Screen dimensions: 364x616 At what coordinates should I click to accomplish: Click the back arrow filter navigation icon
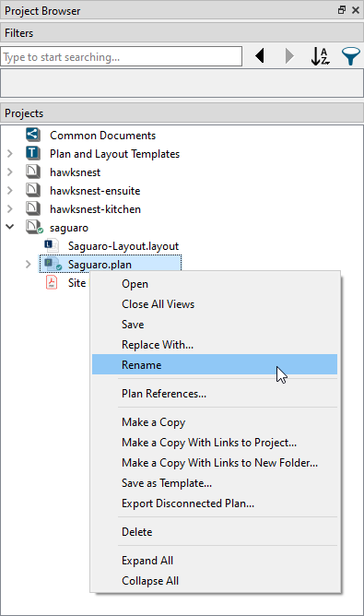(260, 55)
